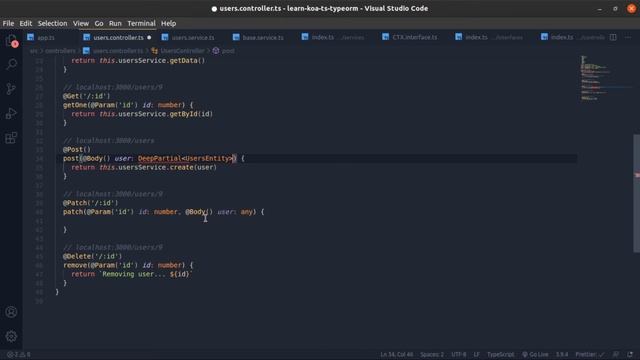Click the Ln 34, Col 48 cursor position
This screenshot has width=640, height=360.
pyautogui.click(x=397, y=354)
